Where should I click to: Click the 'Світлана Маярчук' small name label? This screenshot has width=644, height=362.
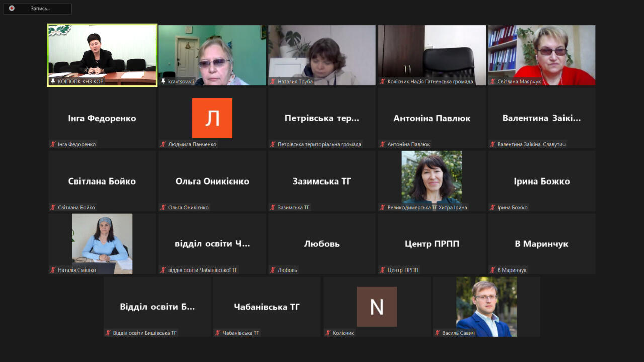[x=520, y=81]
